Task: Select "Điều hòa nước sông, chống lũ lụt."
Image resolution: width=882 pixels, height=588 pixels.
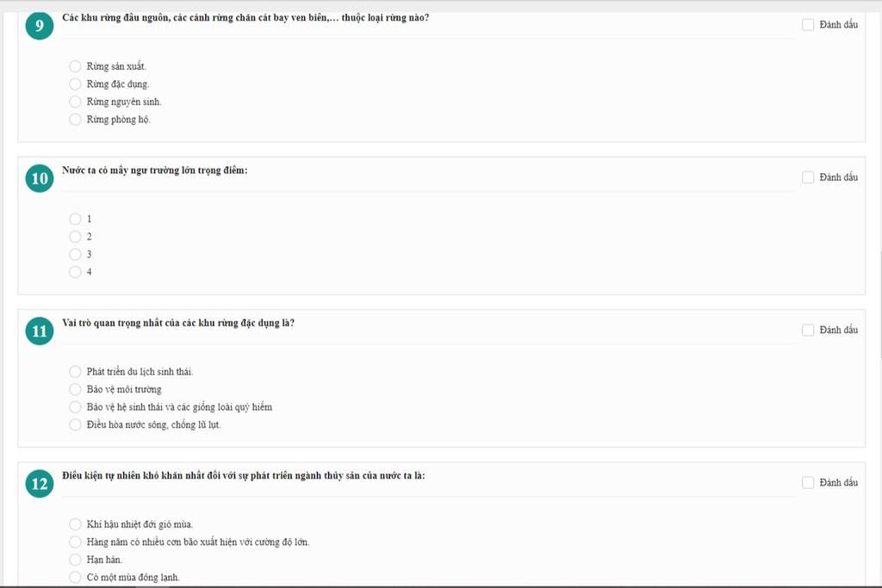Action: (x=75, y=424)
